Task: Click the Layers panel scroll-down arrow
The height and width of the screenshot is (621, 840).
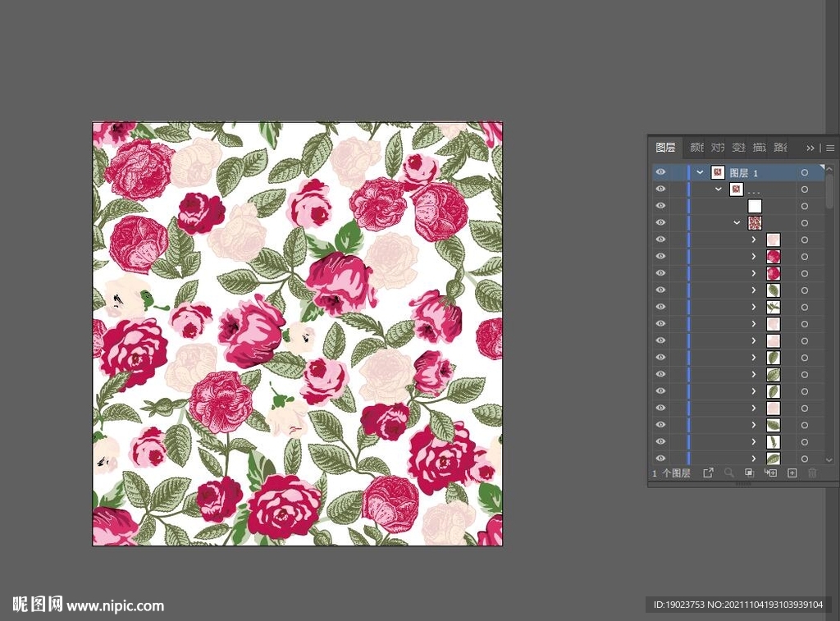Action: point(829,460)
